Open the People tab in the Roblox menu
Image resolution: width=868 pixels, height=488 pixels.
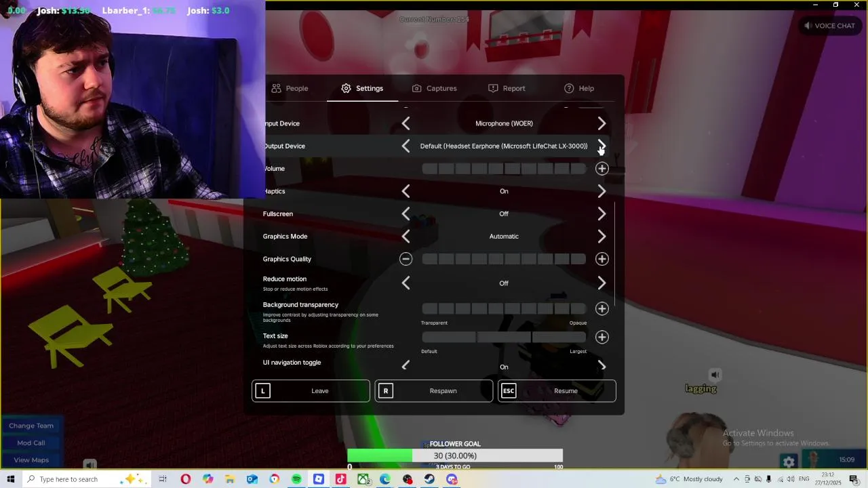point(290,88)
